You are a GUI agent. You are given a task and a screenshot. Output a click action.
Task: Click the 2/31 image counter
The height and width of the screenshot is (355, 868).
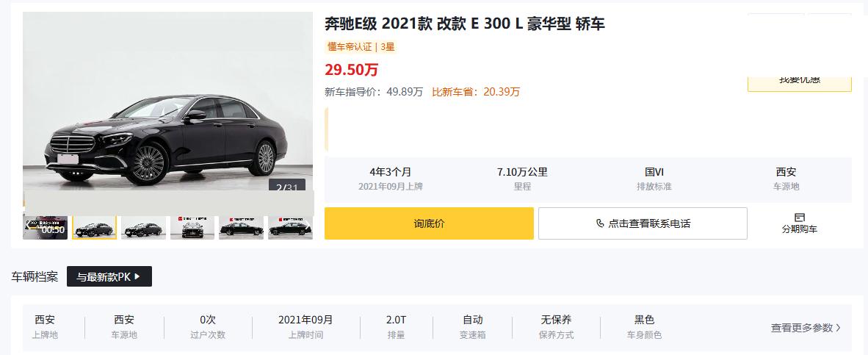point(286,187)
